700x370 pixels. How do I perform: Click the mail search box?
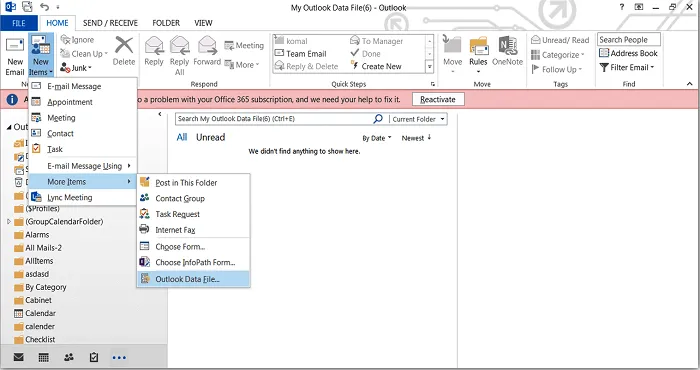(x=274, y=119)
